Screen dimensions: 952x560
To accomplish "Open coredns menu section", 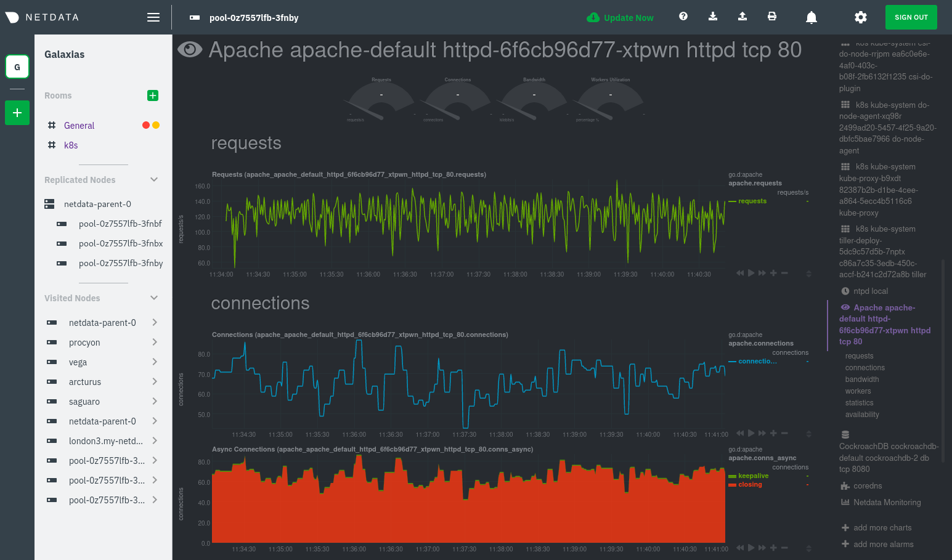I will pos(861,485).
